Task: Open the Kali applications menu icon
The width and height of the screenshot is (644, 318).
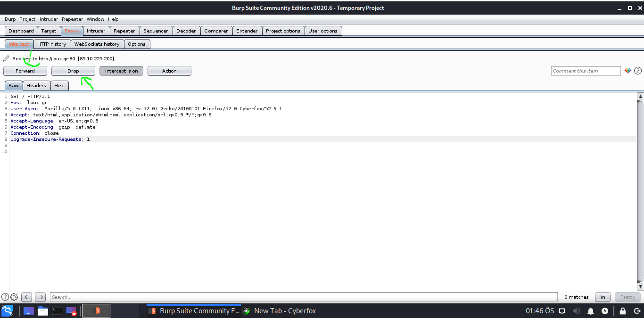Action: pyautogui.click(x=7, y=311)
